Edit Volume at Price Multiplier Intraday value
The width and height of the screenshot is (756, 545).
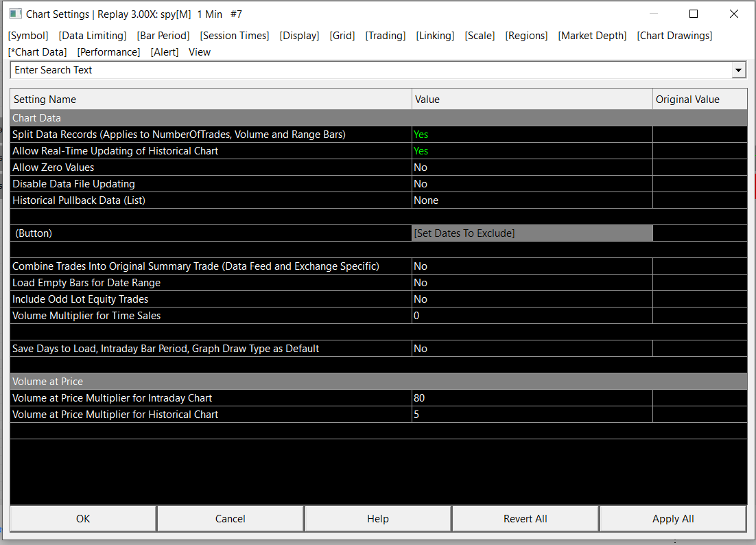[x=532, y=398]
